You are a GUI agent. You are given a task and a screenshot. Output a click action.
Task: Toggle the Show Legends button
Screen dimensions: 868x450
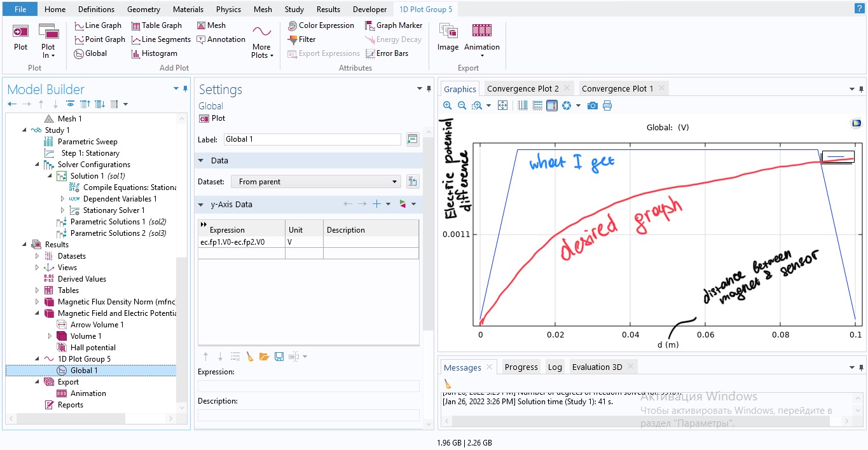click(x=551, y=106)
